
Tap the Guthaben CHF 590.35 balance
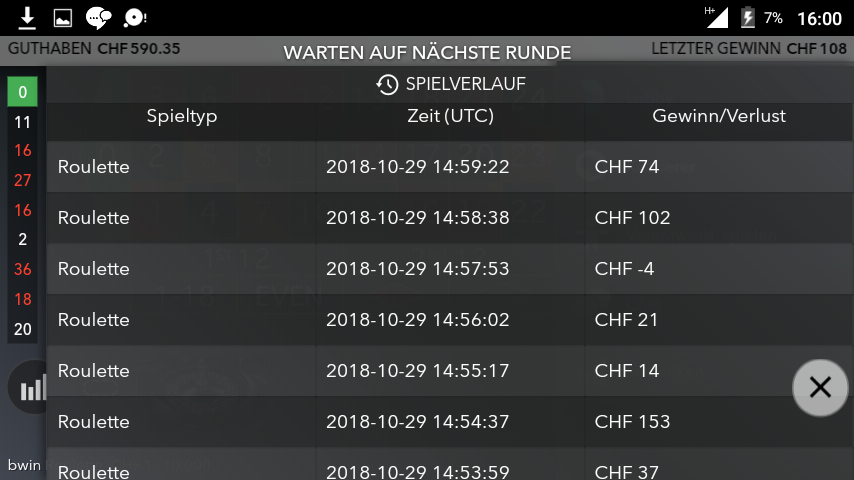click(94, 48)
